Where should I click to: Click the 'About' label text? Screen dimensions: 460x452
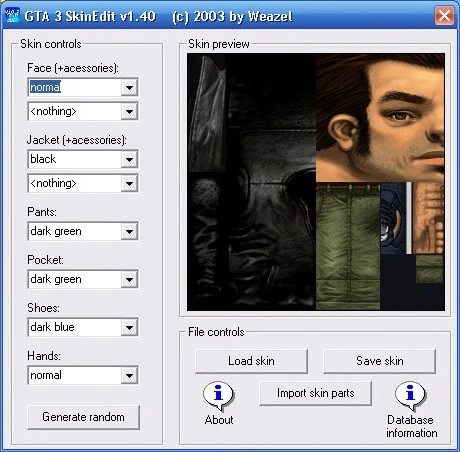(219, 420)
